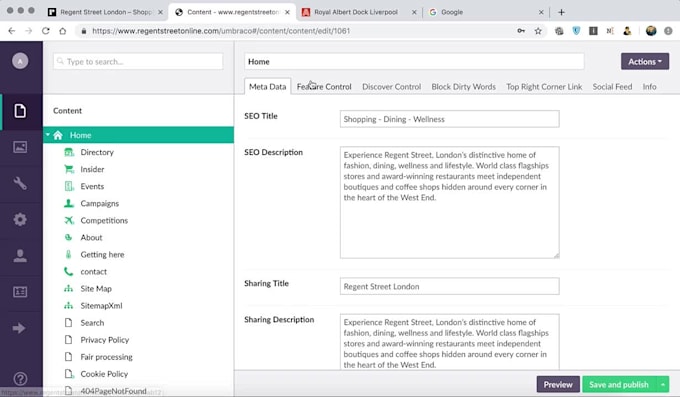Open the Users section icon in sidebar
The height and width of the screenshot is (397, 680).
point(20,256)
